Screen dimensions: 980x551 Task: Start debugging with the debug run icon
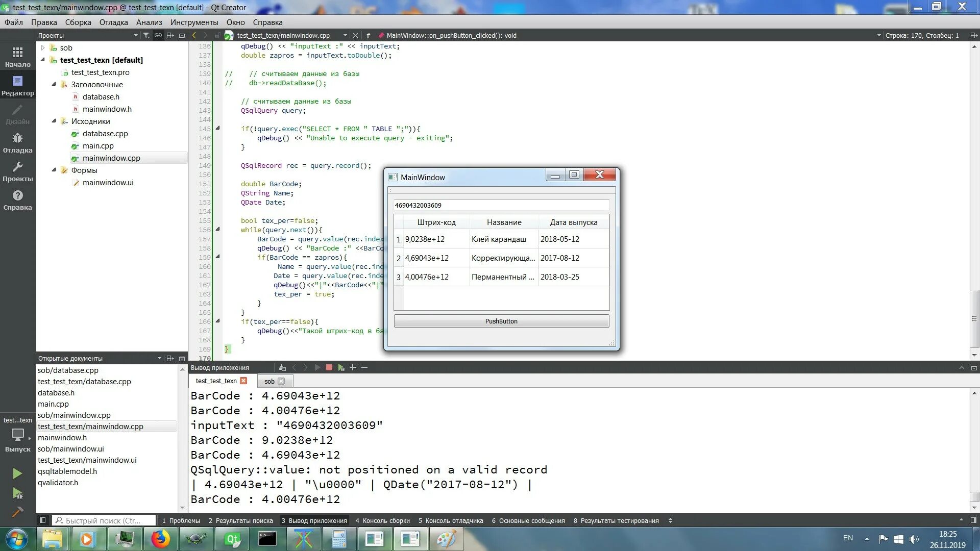[17, 493]
